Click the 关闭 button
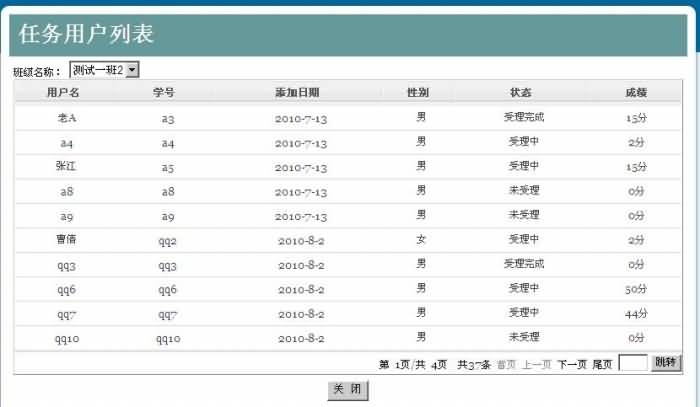 click(x=347, y=390)
